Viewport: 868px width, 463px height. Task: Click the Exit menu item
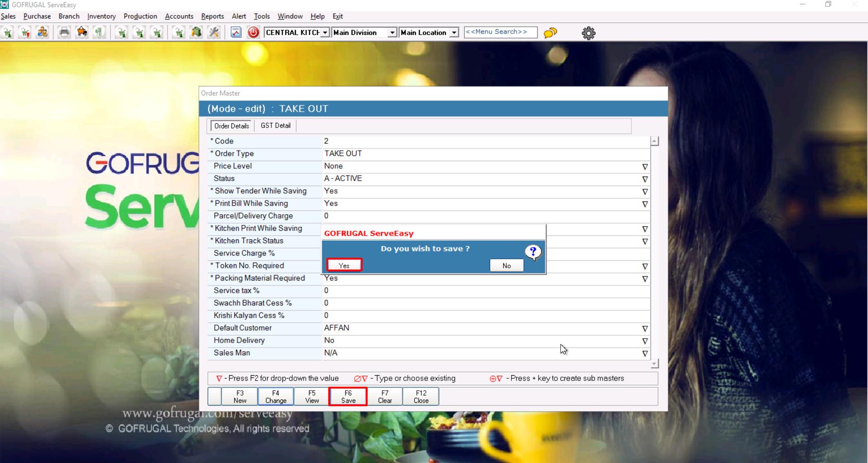coord(338,16)
